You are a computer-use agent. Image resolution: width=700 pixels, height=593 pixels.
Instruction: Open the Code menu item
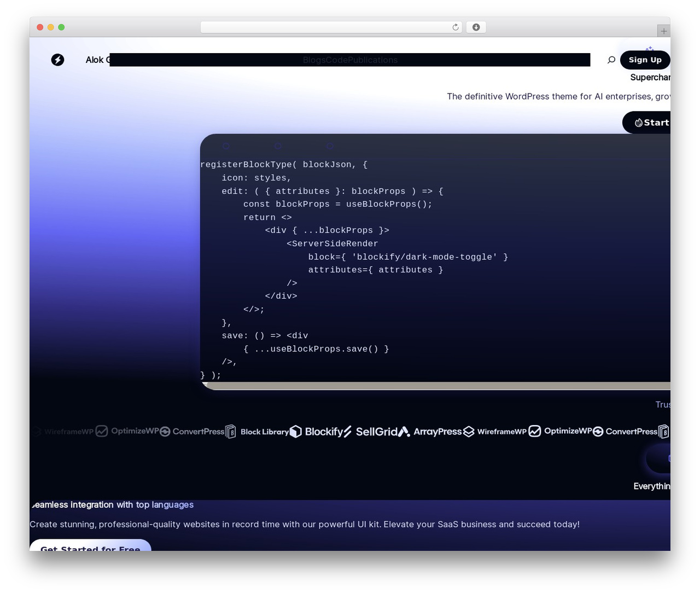click(337, 60)
